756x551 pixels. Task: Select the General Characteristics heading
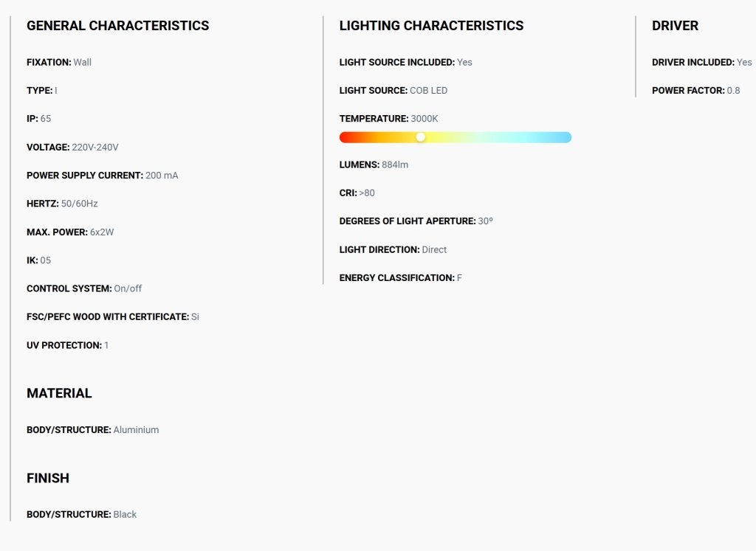coord(117,26)
